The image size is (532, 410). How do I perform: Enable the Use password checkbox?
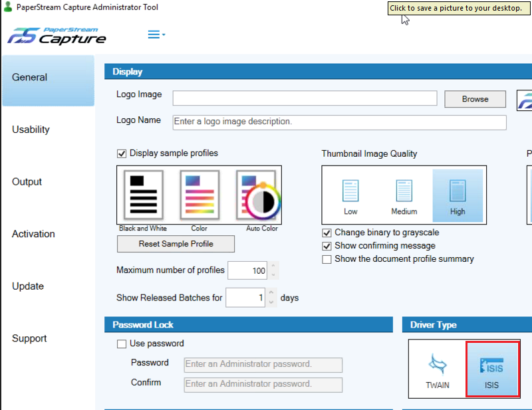122,344
